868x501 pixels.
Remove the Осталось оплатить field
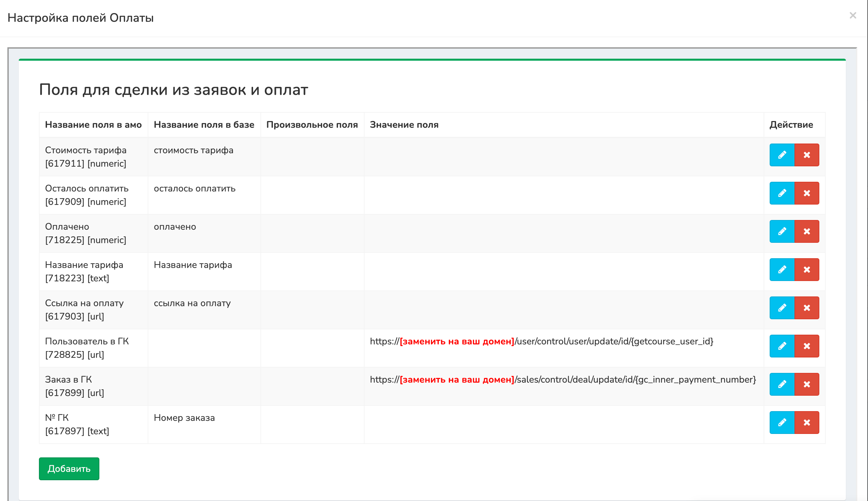pos(806,193)
